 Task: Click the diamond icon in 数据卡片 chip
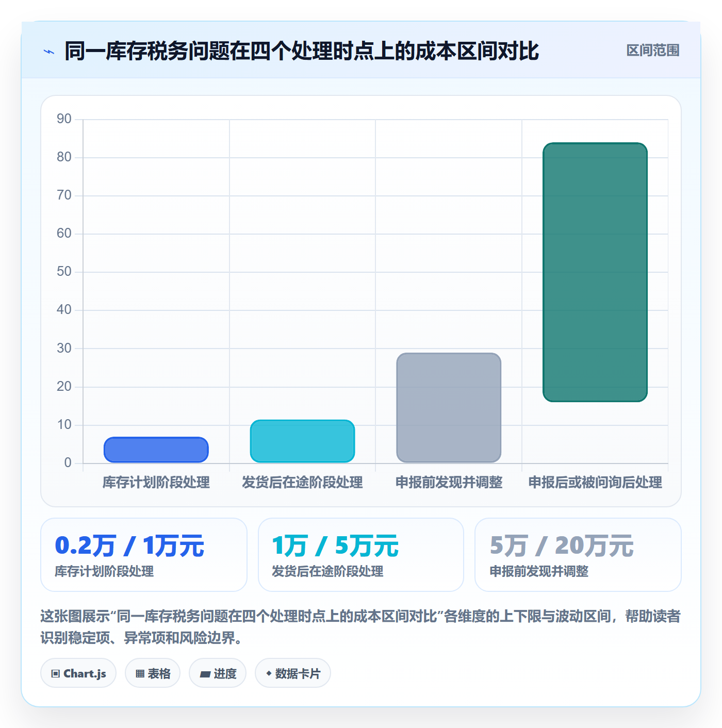(x=269, y=673)
